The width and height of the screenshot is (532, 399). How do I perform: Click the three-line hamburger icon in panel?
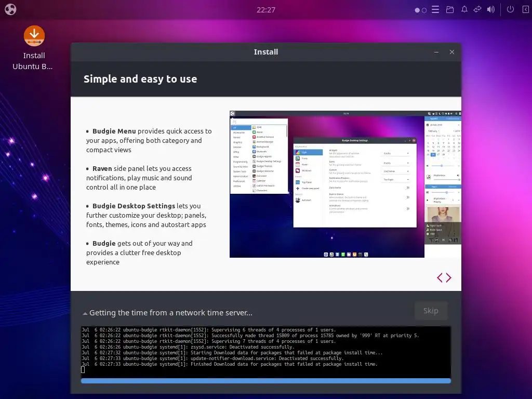click(435, 9)
